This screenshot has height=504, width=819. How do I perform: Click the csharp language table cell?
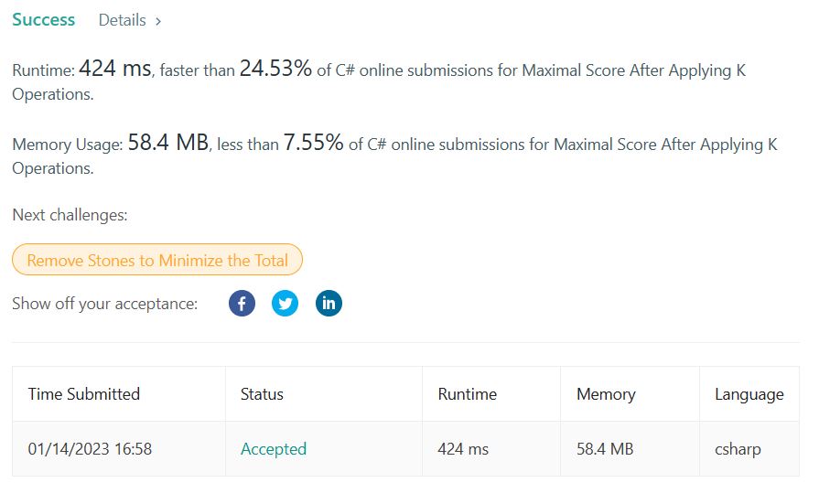coord(738,450)
